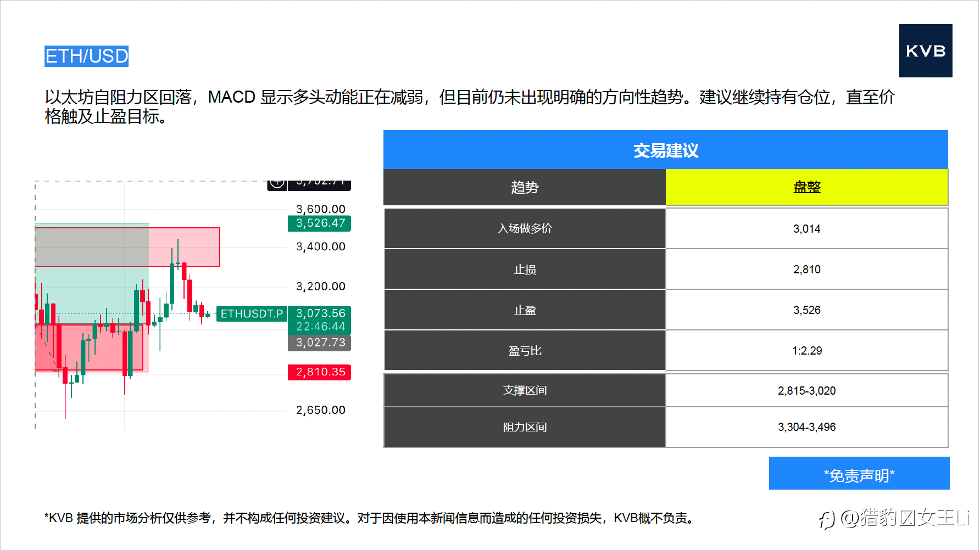Click the 2,650.00 axis price
Screen dimensions: 980x550
(321, 410)
